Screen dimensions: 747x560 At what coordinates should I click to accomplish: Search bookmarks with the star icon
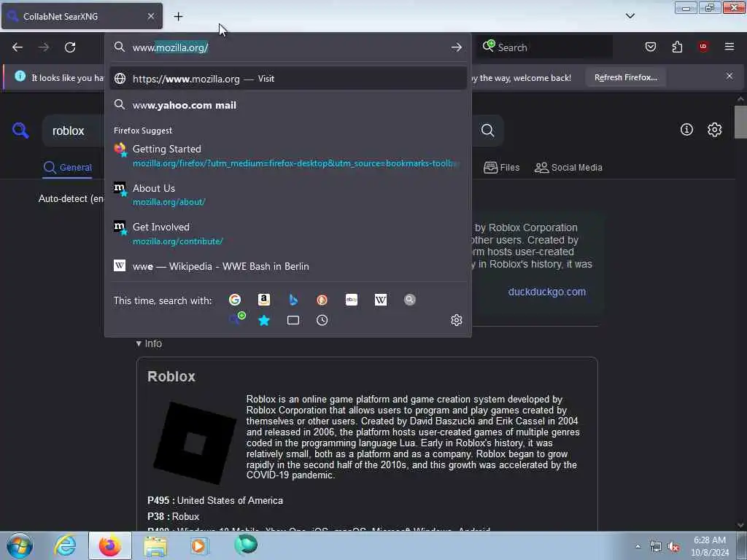[x=264, y=321]
